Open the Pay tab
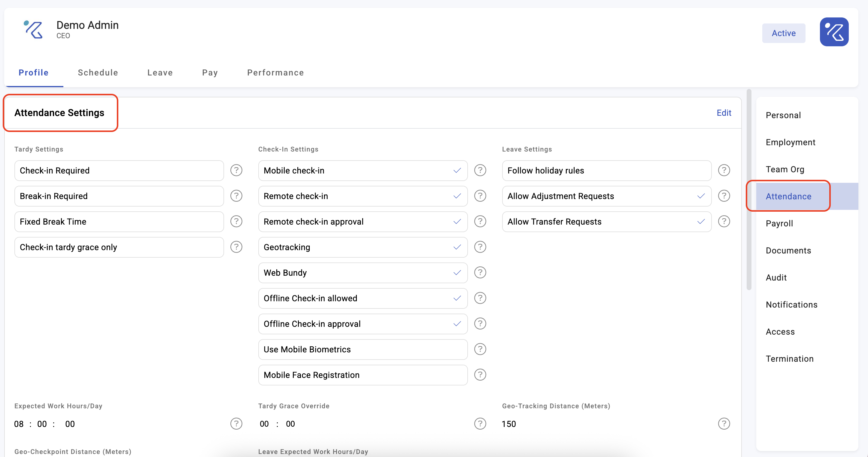The width and height of the screenshot is (868, 457). [210, 72]
